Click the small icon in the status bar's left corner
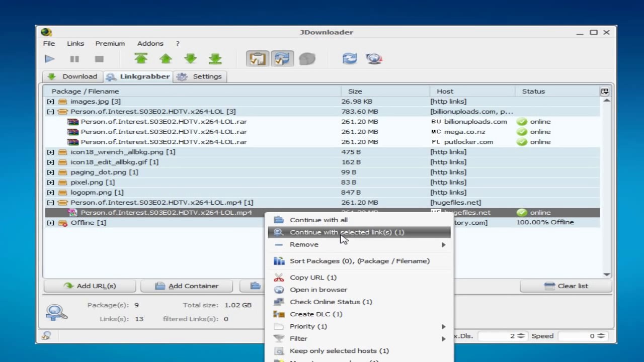This screenshot has width=644, height=362. click(x=46, y=336)
